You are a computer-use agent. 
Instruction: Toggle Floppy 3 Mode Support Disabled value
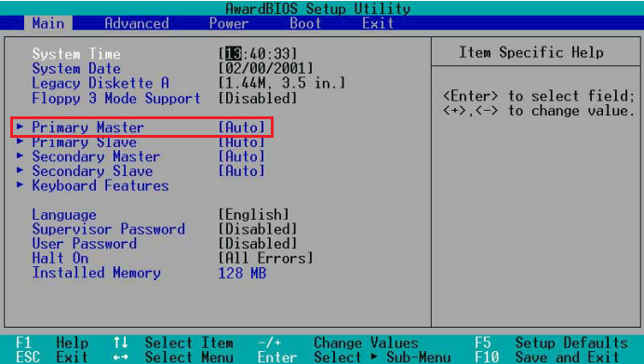[258, 98]
